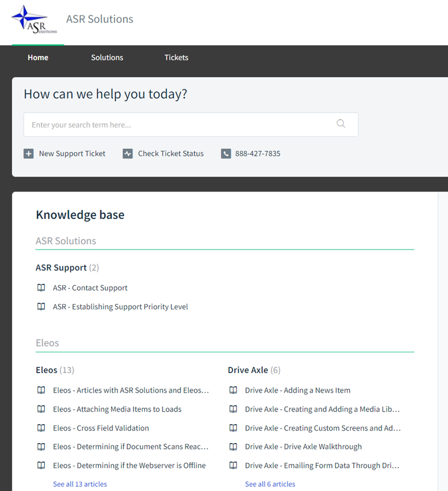Open New Support Ticket link

click(x=72, y=154)
